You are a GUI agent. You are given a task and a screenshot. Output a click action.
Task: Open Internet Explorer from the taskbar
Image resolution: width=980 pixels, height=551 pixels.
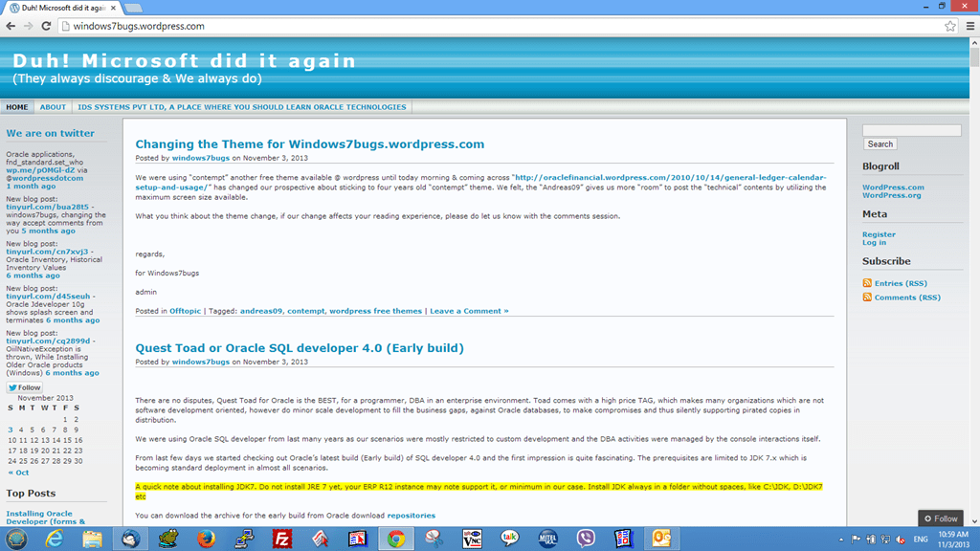pyautogui.click(x=55, y=539)
